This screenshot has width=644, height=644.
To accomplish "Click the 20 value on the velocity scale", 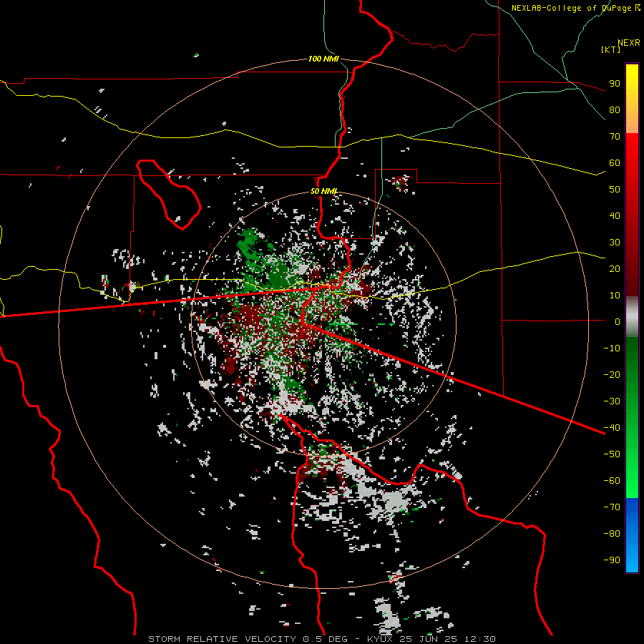I will pos(615,268).
